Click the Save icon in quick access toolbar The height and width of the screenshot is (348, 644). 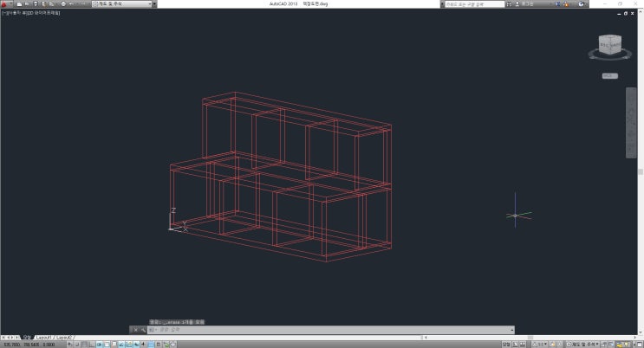click(x=36, y=4)
